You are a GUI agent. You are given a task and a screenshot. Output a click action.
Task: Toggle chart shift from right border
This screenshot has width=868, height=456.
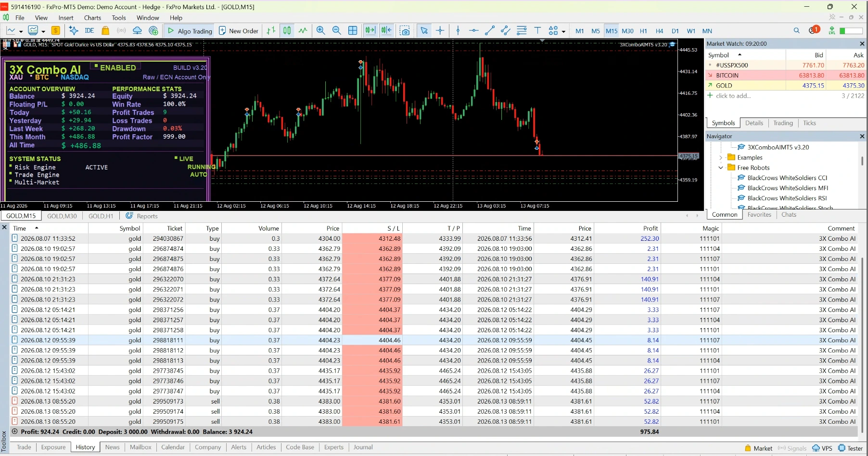pyautogui.click(x=386, y=31)
